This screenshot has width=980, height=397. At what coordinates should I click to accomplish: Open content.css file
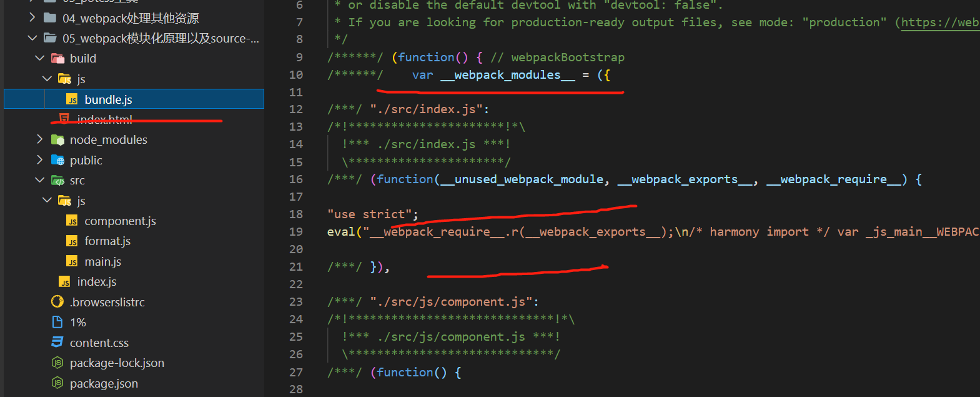coord(99,343)
